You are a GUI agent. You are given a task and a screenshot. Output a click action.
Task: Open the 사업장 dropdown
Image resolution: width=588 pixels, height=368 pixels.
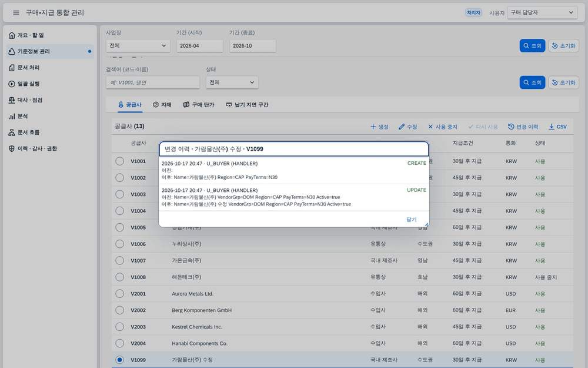pos(138,46)
